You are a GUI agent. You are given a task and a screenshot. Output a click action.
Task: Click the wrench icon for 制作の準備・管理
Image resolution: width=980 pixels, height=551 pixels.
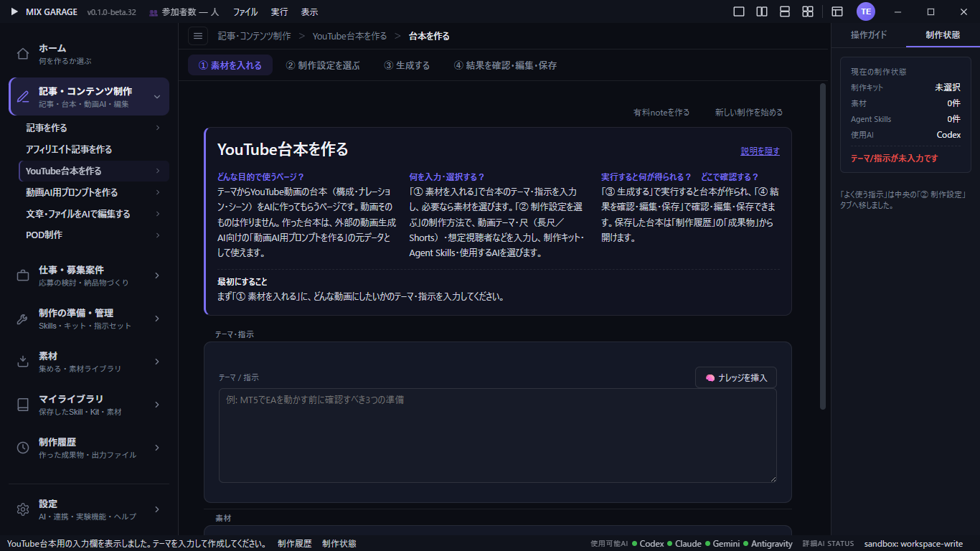(x=23, y=319)
